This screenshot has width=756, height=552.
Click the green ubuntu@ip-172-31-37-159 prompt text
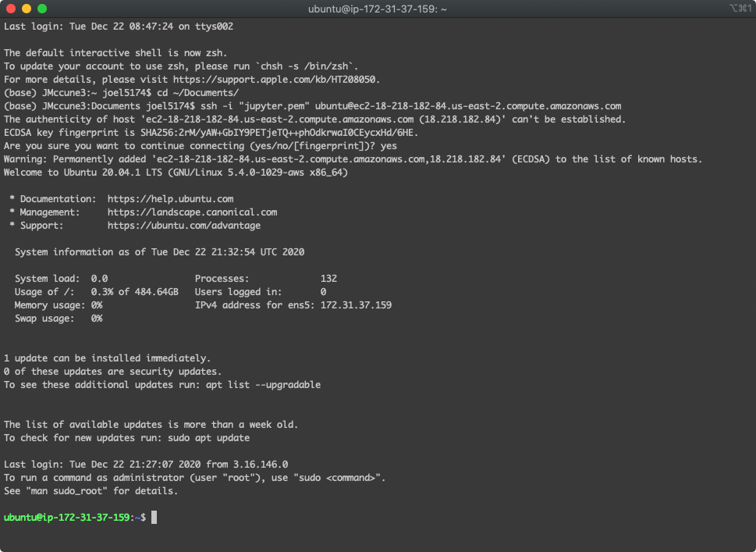[x=66, y=518]
